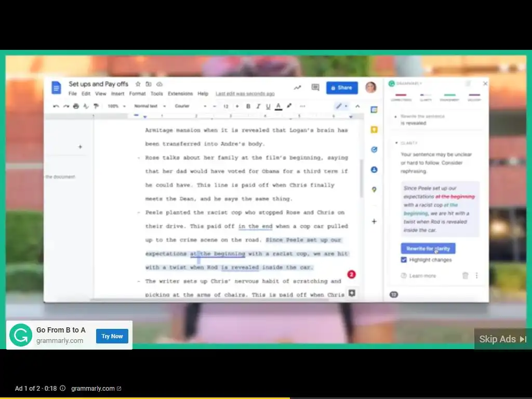Viewport: 532px width, 399px height.
Task: Open the Insert menu
Action: 117,94
